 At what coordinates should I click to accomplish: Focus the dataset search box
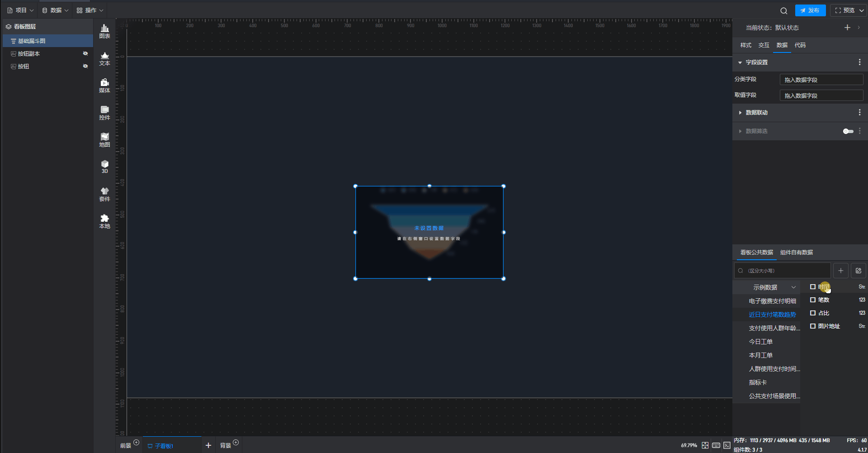[x=782, y=271]
